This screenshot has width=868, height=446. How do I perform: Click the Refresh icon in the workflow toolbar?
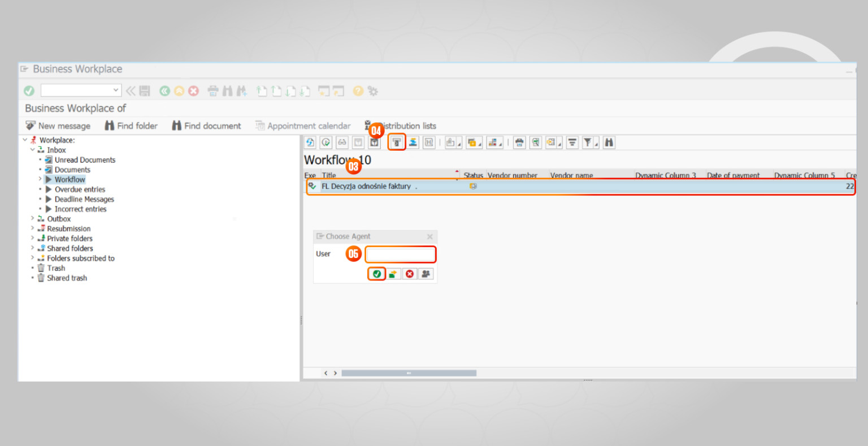pos(310,142)
